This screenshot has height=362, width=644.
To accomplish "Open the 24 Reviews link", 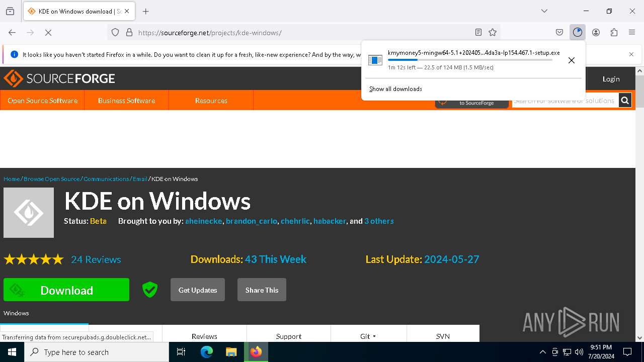I will (x=96, y=259).
